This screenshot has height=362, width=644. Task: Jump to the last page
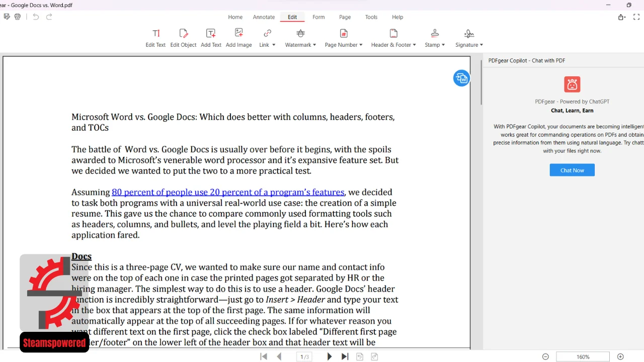click(x=345, y=356)
